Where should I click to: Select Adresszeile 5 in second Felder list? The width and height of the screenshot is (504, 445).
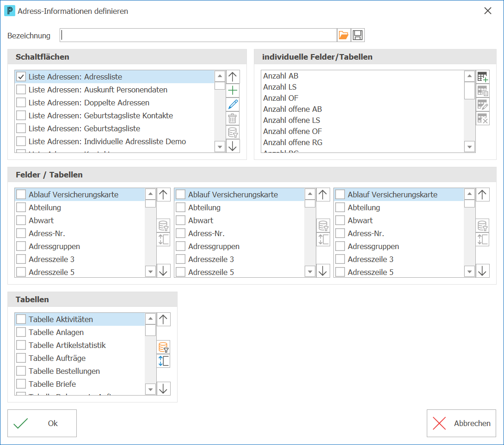240,272
